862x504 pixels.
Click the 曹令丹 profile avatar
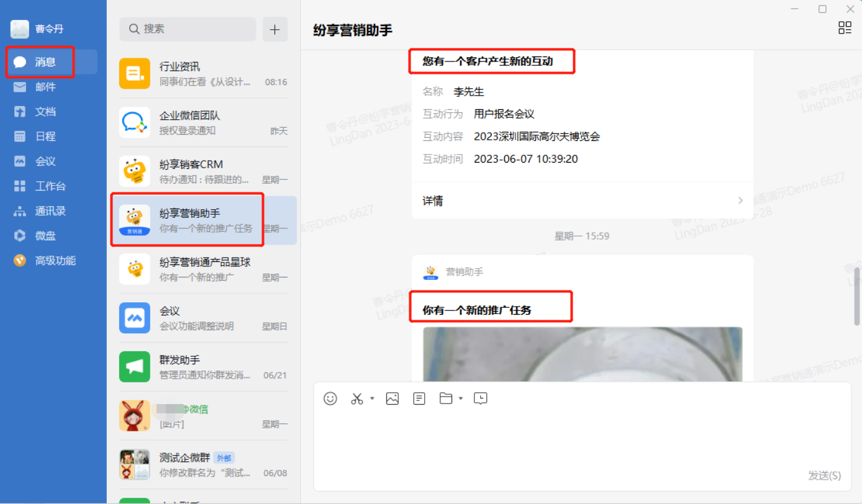[x=20, y=29]
